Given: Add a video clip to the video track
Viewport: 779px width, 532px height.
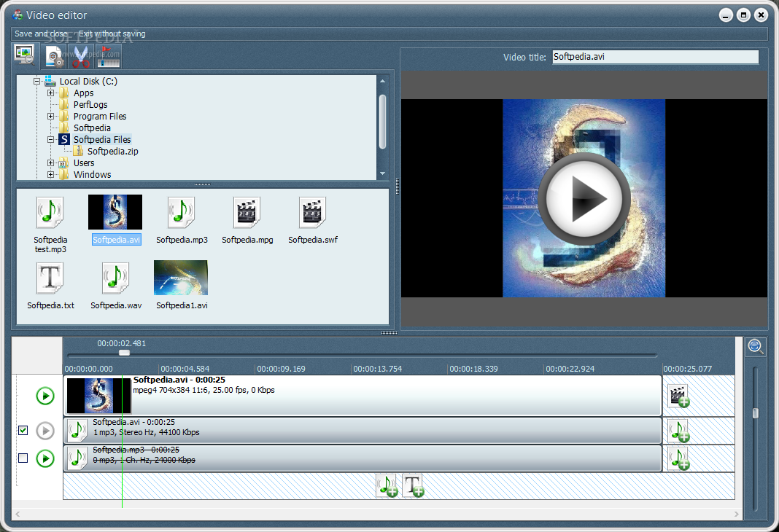Looking at the screenshot, I should coord(678,396).
